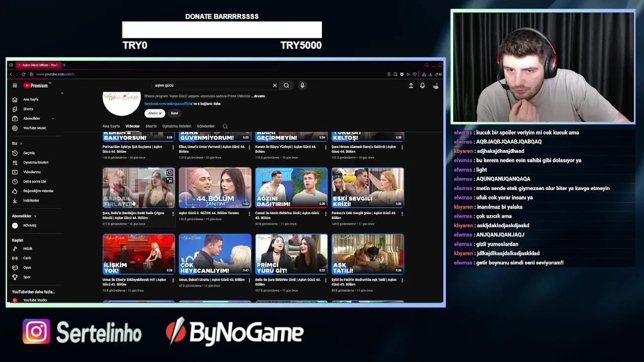Open the Gönderiler tab

click(206, 126)
